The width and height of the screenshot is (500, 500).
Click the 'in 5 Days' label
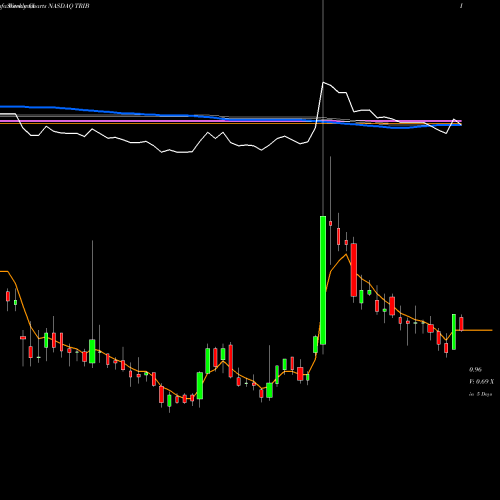tap(481, 394)
